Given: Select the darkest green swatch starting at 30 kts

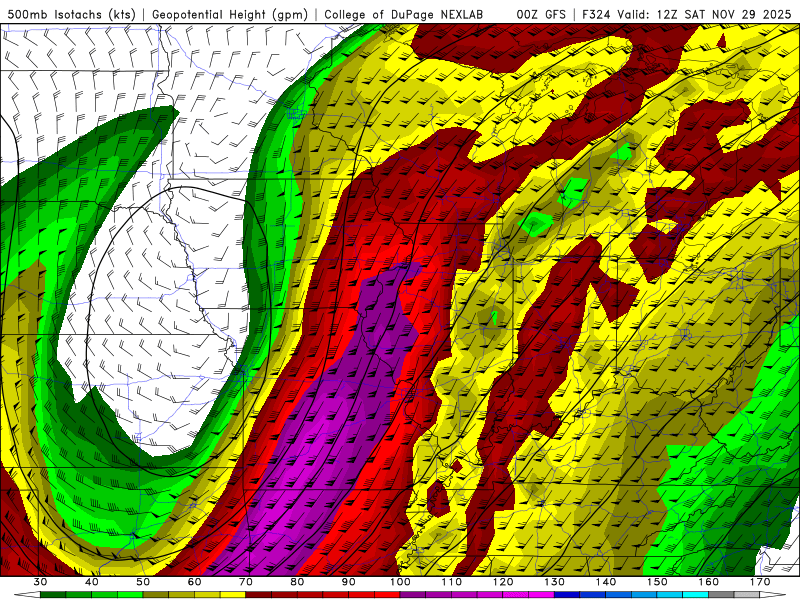Looking at the screenshot, I should (x=53, y=594).
